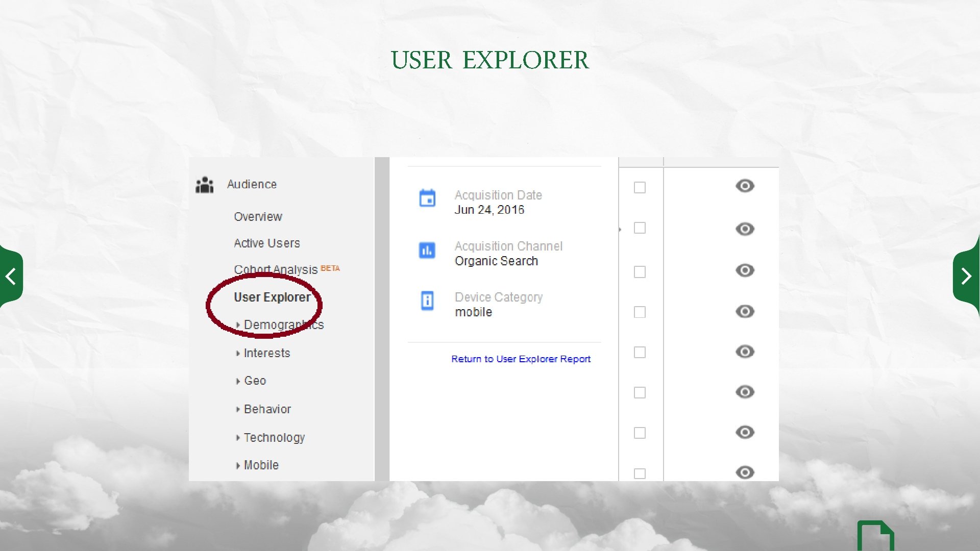Click the 'mobile' device value
Viewport: 980px width, 551px height.
click(473, 312)
